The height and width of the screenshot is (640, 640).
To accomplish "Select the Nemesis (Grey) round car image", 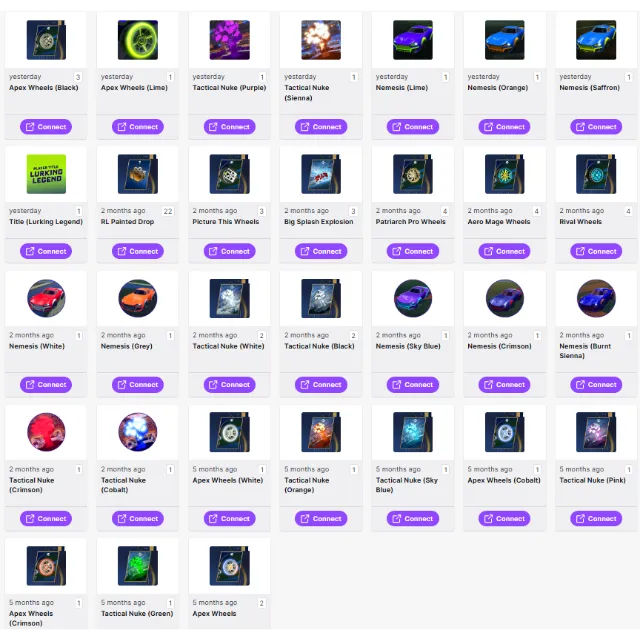I will (138, 298).
